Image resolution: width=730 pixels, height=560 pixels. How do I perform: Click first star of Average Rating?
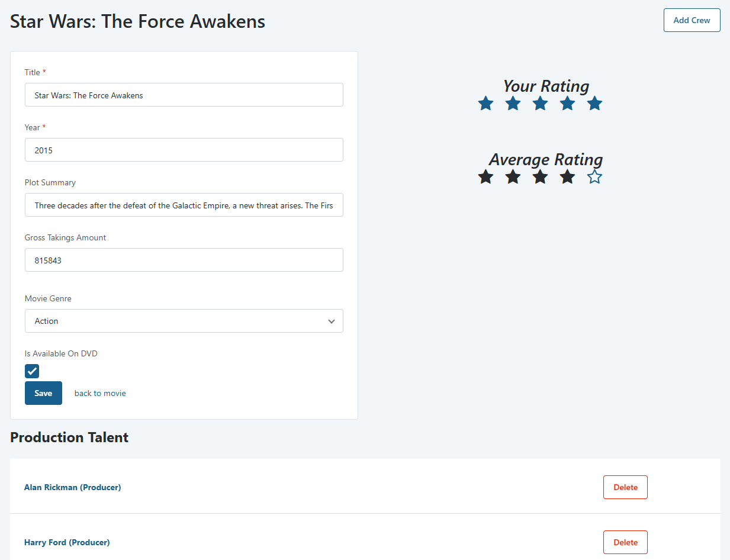[x=485, y=177]
